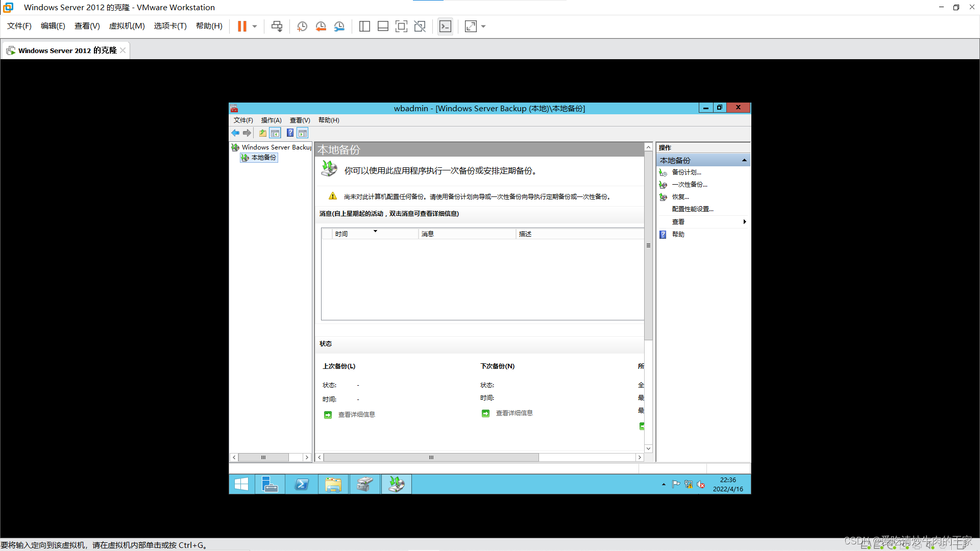This screenshot has width=980, height=551.
Task: Open Server Manager from the guest taskbar
Action: pyautogui.click(x=269, y=484)
